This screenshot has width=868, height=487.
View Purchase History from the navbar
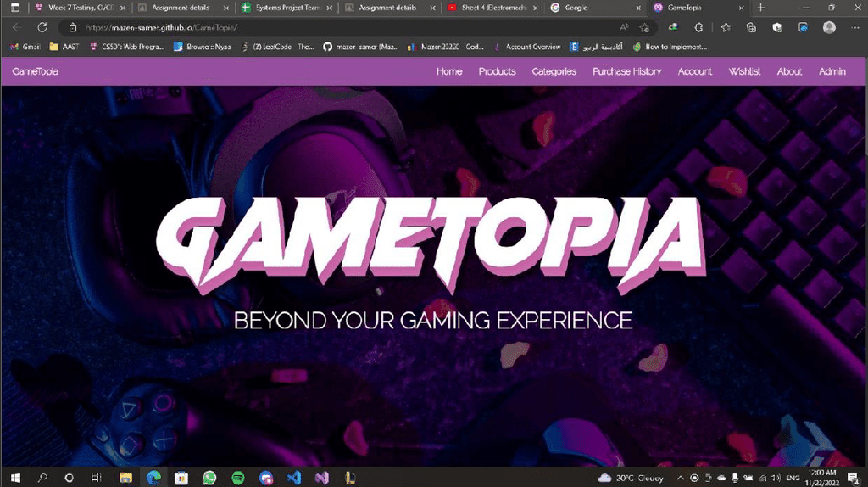coord(626,71)
